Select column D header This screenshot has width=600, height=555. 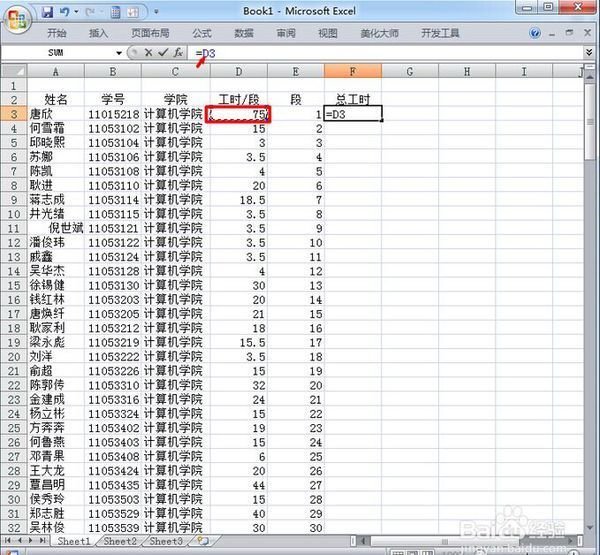point(238,71)
